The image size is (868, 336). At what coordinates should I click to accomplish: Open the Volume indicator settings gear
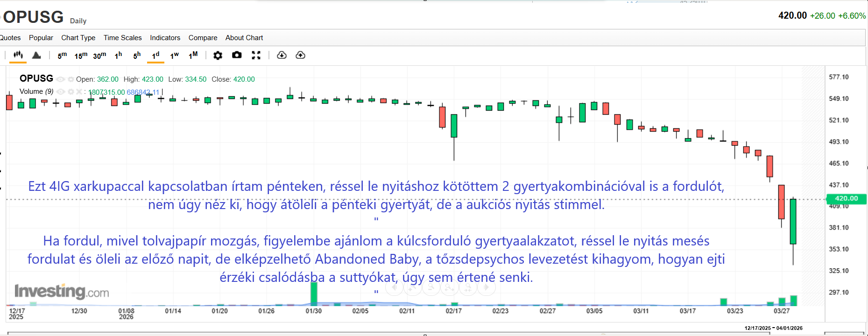71,92
